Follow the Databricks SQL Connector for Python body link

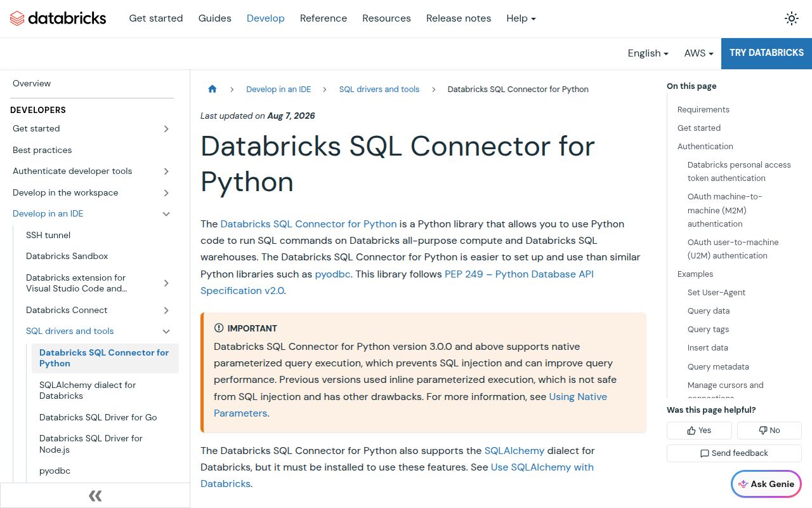coord(308,224)
